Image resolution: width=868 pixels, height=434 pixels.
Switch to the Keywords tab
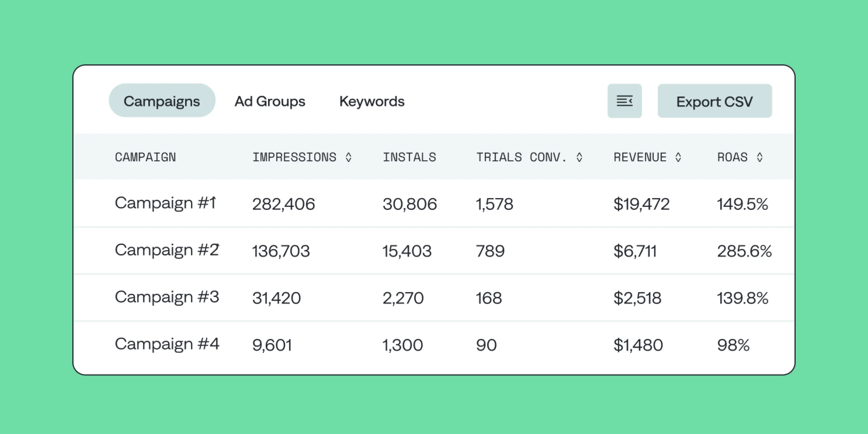click(371, 101)
